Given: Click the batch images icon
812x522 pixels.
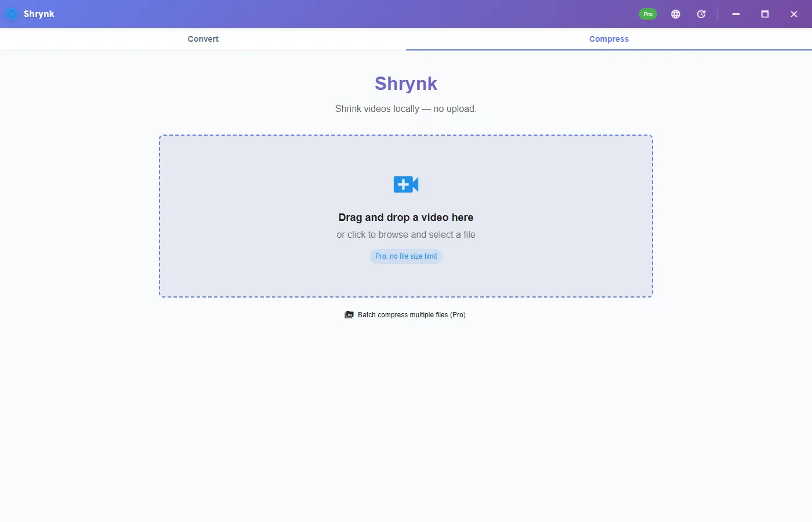Looking at the screenshot, I should 349,314.
